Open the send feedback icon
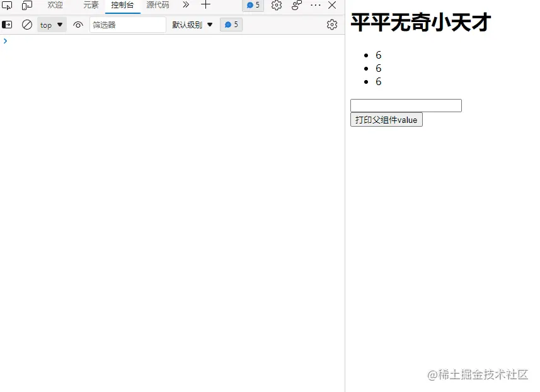 [296, 5]
